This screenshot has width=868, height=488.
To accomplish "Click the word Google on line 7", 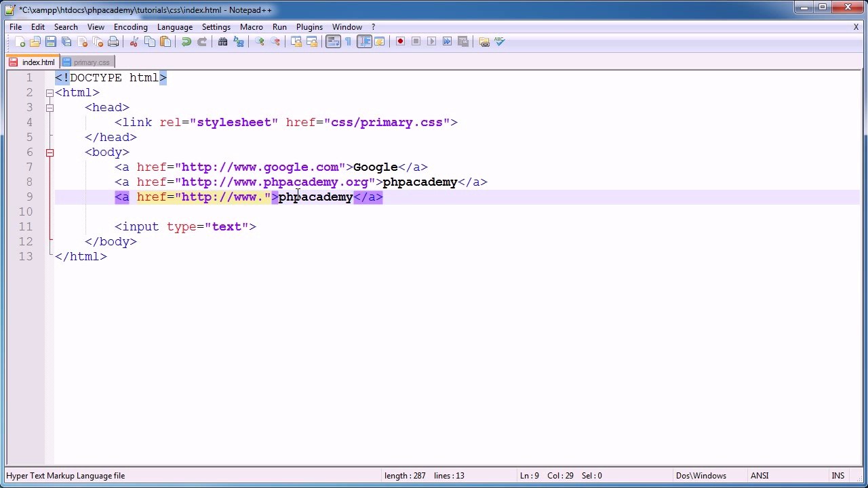I will 376,167.
